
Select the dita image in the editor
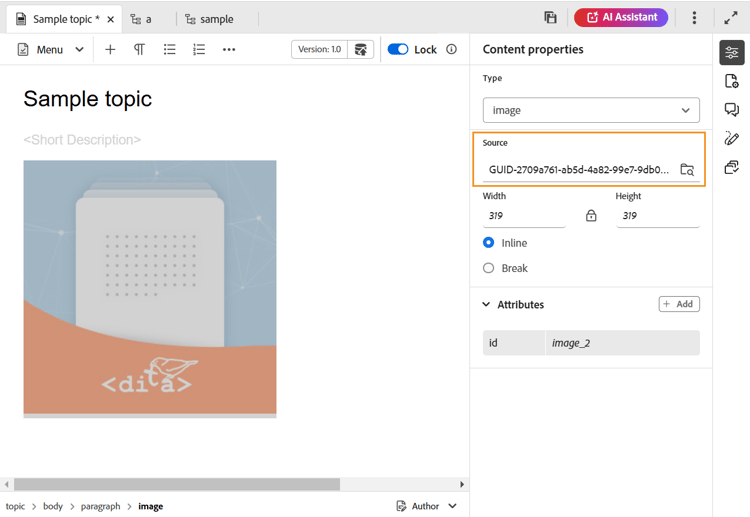150,288
